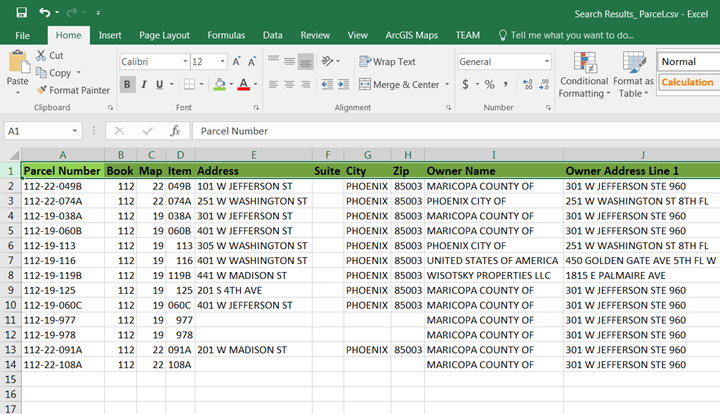Switch to the Page Layout tab
The height and width of the screenshot is (414, 720).
click(164, 35)
